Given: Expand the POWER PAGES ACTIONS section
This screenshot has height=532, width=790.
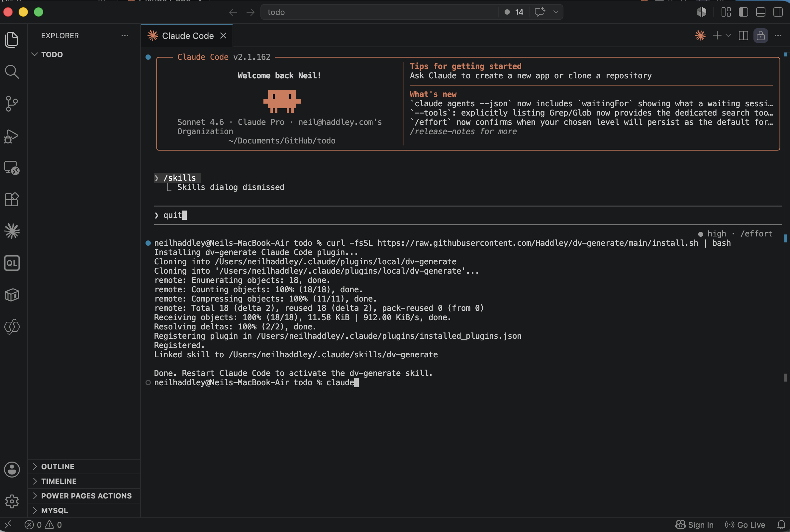Looking at the screenshot, I should point(84,496).
